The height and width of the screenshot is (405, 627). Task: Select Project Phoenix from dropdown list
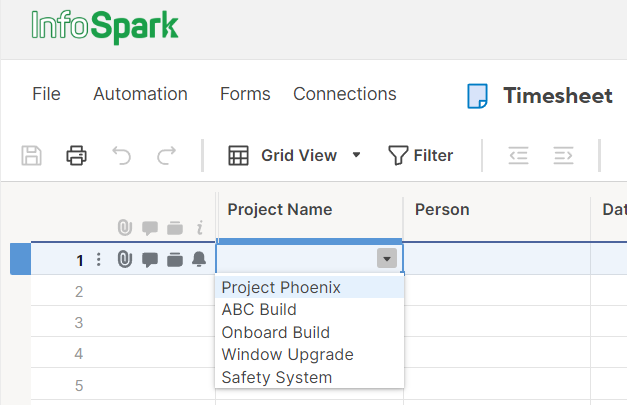[x=281, y=288]
